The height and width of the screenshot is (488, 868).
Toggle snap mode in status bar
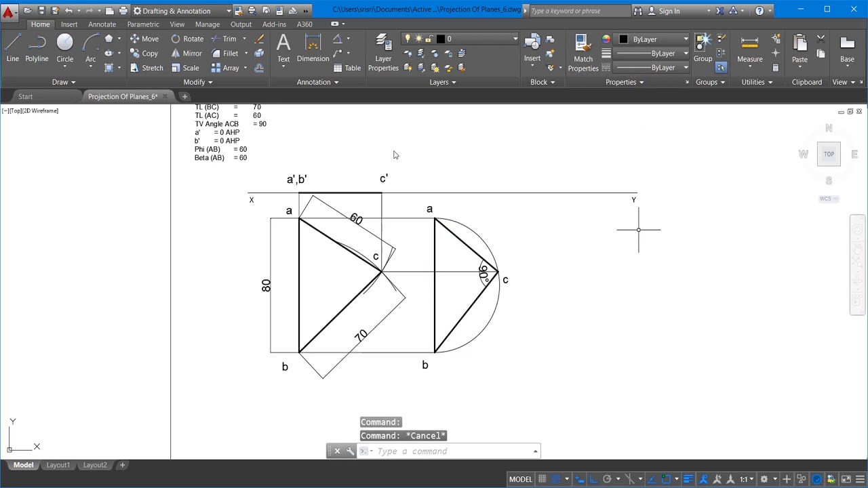pyautogui.click(x=555, y=479)
